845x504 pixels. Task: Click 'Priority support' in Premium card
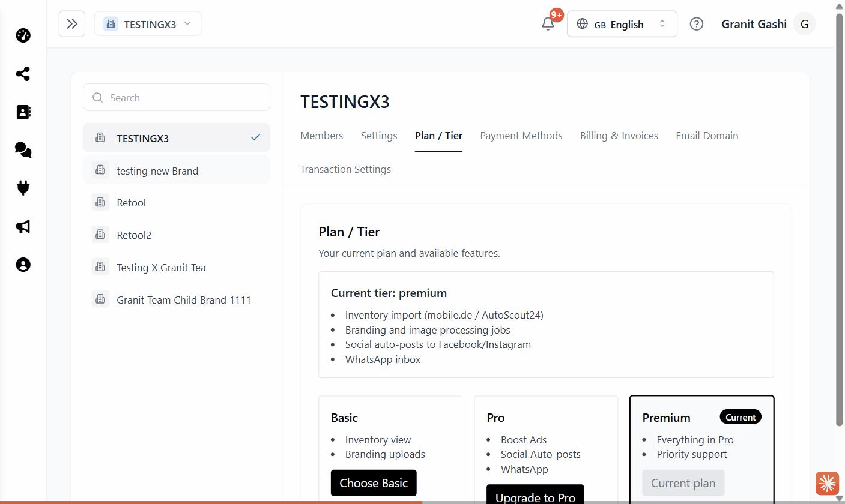coord(692,454)
